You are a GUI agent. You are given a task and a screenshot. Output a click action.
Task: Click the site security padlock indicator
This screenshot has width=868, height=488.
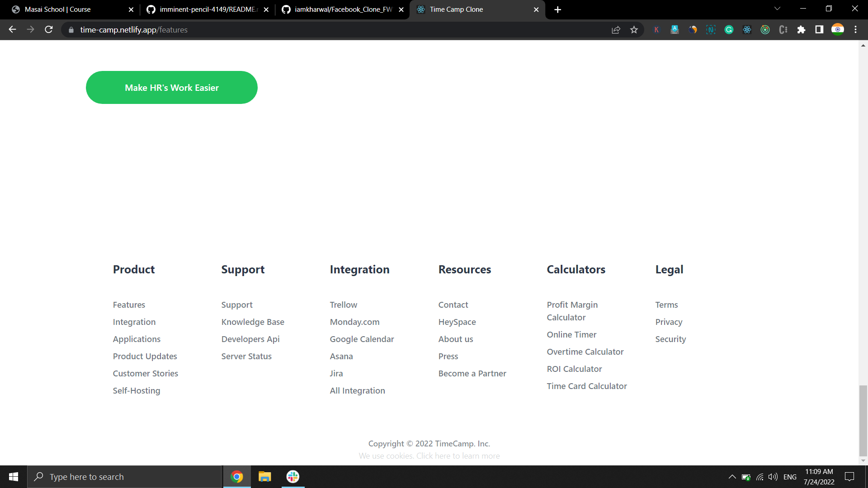pos(71,30)
